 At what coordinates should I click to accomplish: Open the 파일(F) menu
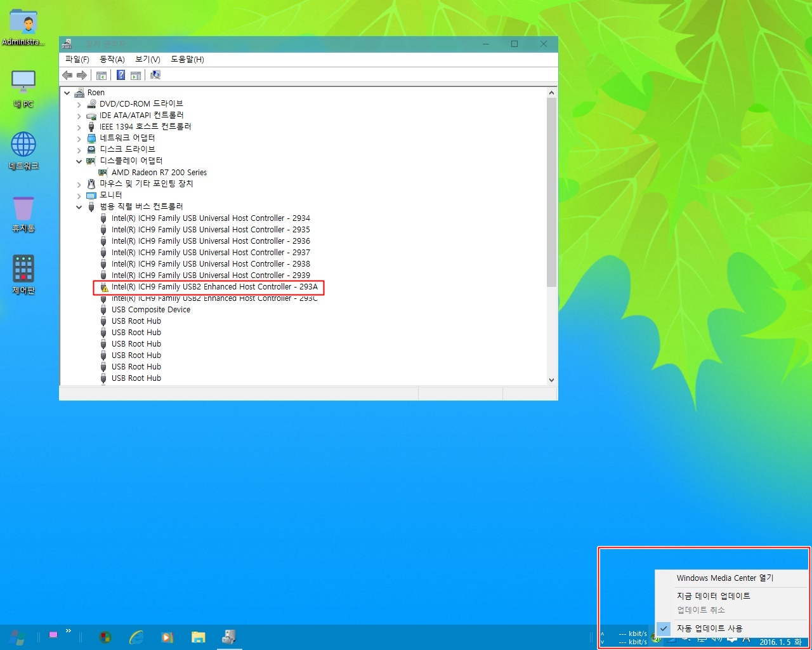click(x=77, y=59)
